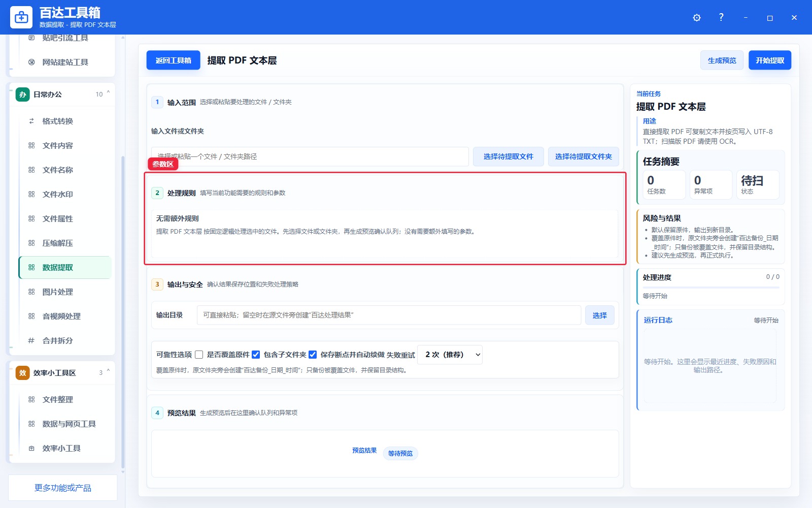812x508 pixels.
Task: Click the 任务数 counter card
Action: [664, 184]
